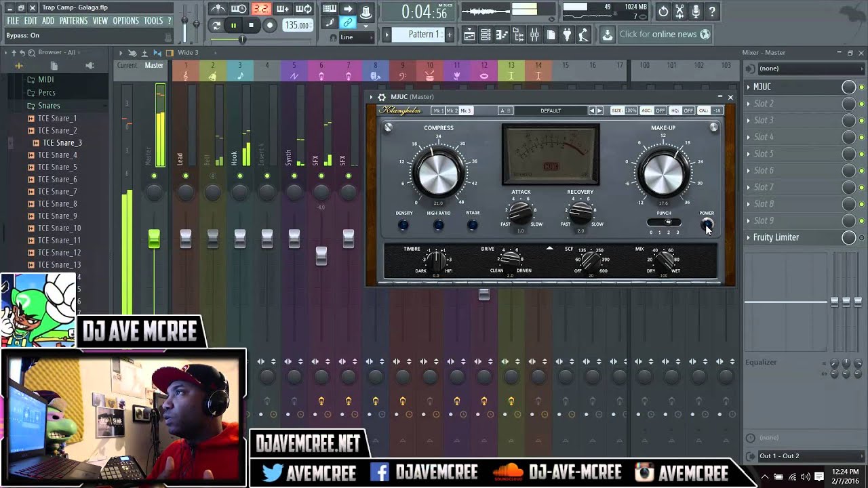Screen dimensions: 868x488
Task: Toggle the Density switch on MJUC
Action: pyautogui.click(x=403, y=224)
